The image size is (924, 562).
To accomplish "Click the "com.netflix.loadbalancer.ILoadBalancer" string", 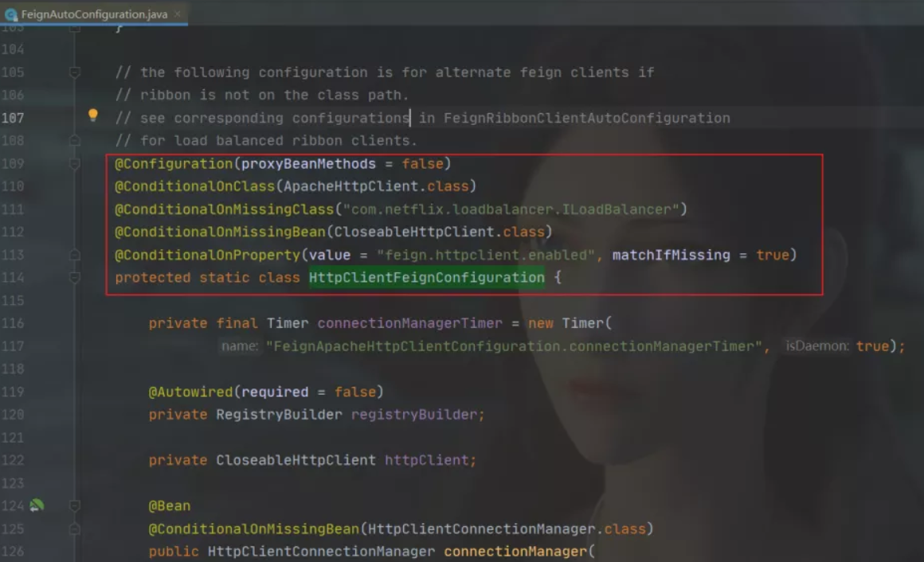I will [511, 209].
